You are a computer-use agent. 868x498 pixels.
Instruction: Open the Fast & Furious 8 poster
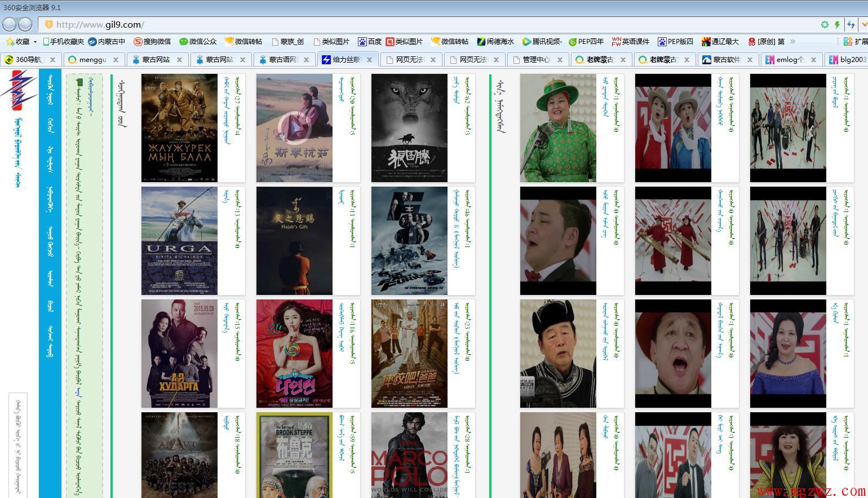click(x=409, y=241)
